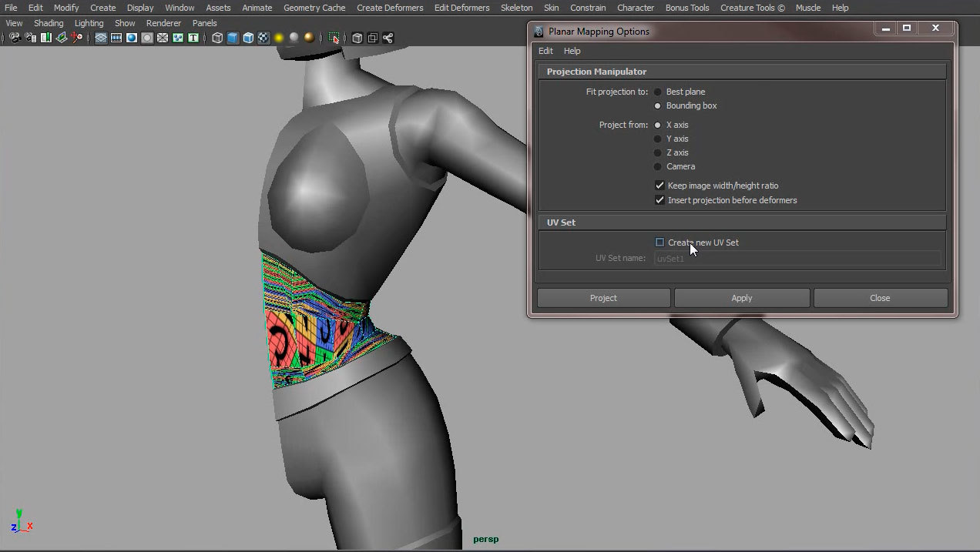Select the Best plane radio button

(658, 92)
